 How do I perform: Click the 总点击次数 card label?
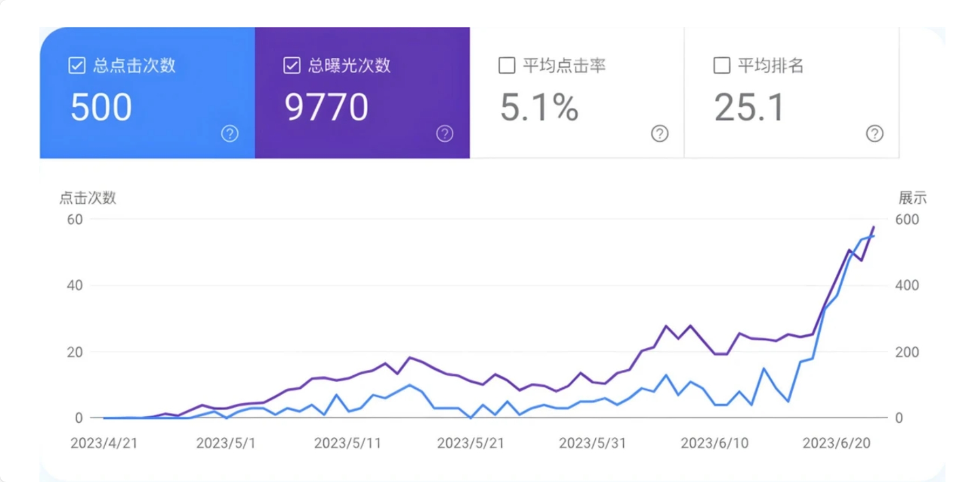click(x=134, y=66)
